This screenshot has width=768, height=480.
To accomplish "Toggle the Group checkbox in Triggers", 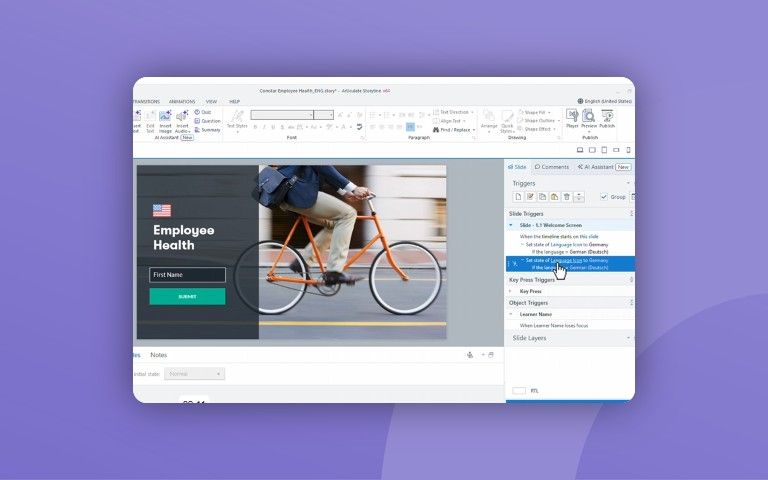I will (x=604, y=196).
